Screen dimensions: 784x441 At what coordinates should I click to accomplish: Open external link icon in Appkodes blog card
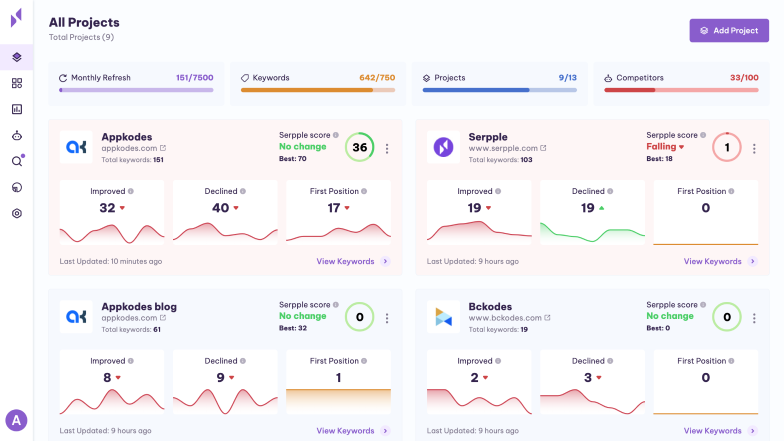pos(163,318)
